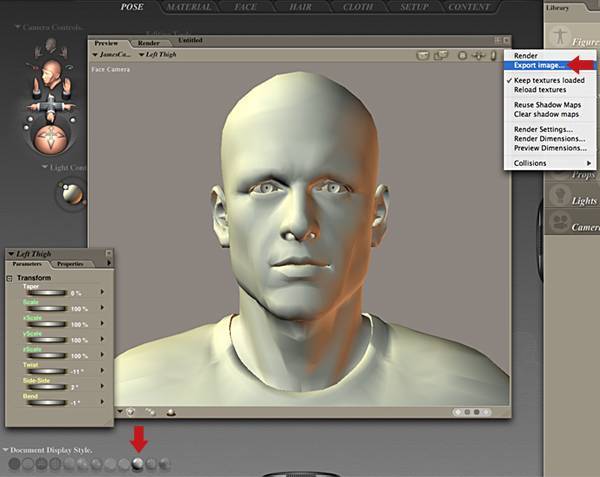Open the Taper dial options arrow
This screenshot has width=600, height=477.
click(x=102, y=292)
